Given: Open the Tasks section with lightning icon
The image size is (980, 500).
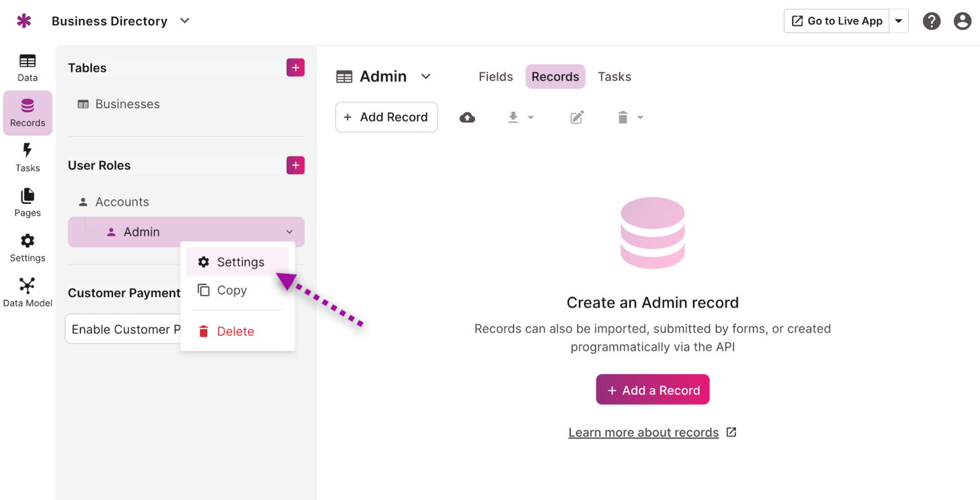Looking at the screenshot, I should (27, 158).
